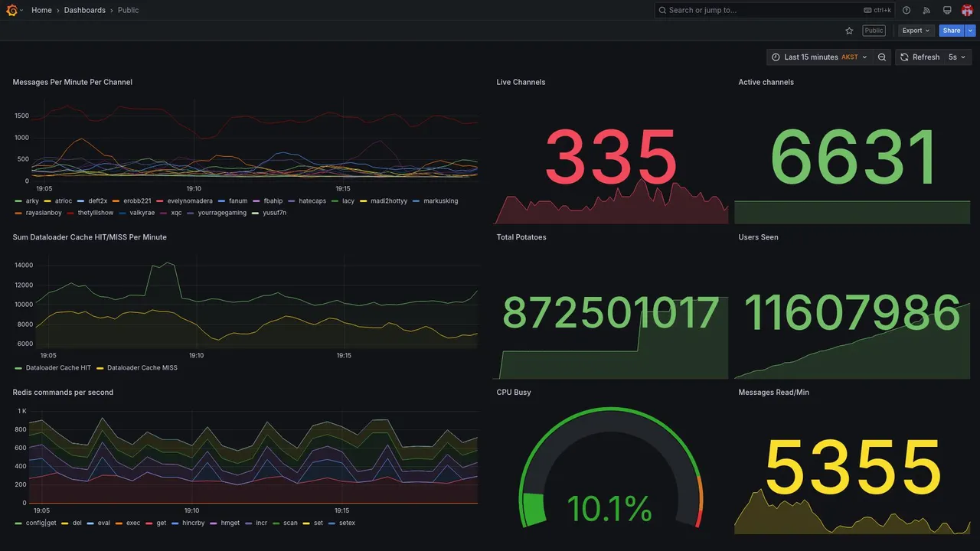The image size is (980, 551).
Task: Open the Export dropdown menu
Action: click(x=916, y=31)
